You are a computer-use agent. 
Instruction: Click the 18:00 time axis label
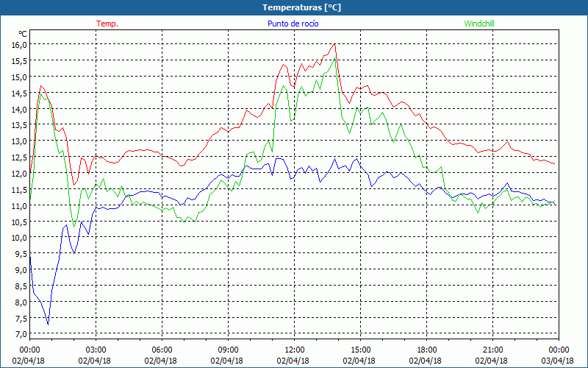(x=427, y=350)
